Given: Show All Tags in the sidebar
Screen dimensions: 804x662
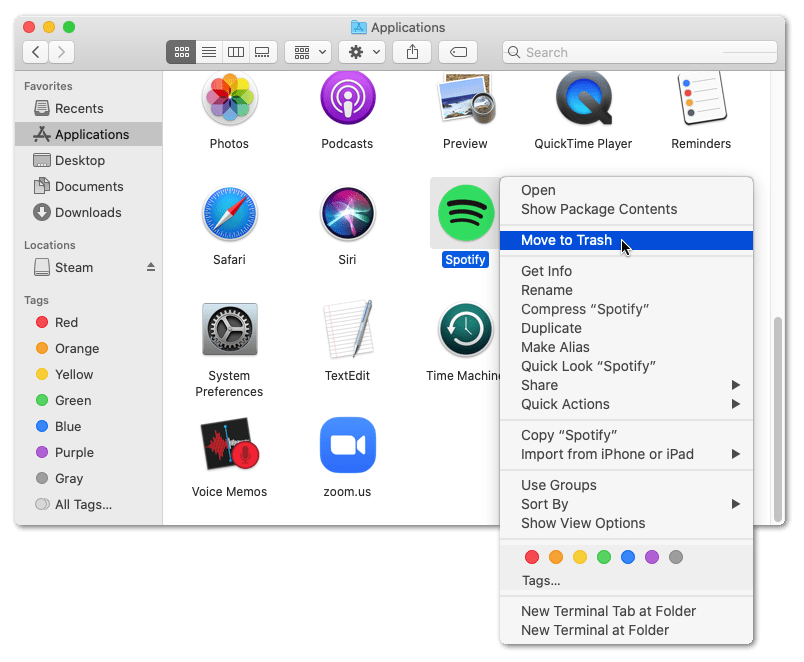Looking at the screenshot, I should tap(88, 505).
